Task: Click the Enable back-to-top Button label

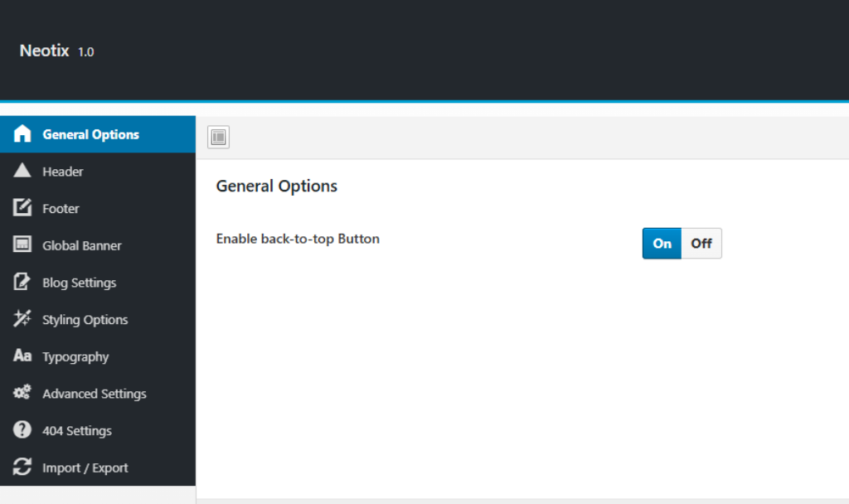Action: coord(298,239)
